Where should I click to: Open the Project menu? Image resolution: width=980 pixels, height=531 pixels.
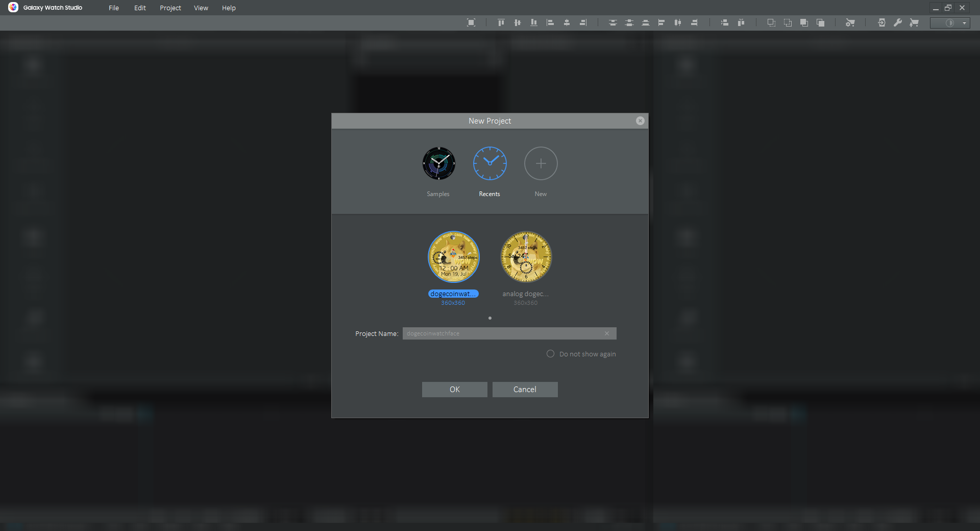[x=170, y=8]
